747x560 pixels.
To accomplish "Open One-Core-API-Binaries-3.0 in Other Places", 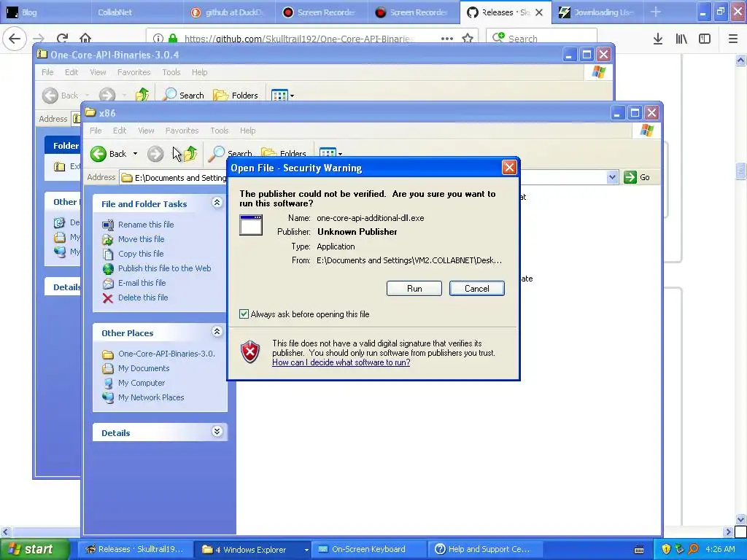I will (x=166, y=354).
